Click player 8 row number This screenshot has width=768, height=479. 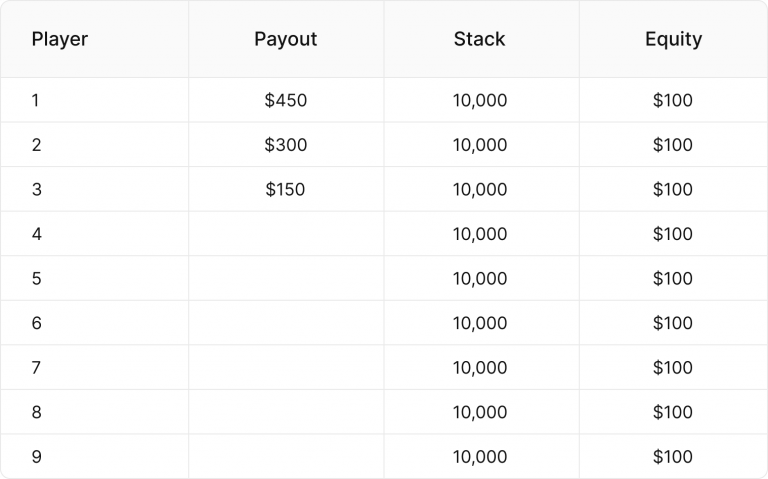pyautogui.click(x=36, y=412)
